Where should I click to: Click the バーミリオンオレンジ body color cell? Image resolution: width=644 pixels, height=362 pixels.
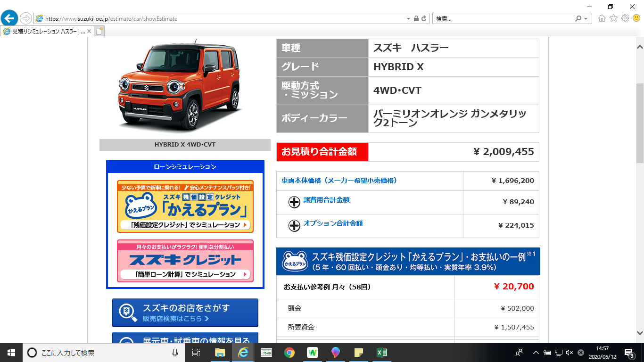(x=454, y=119)
